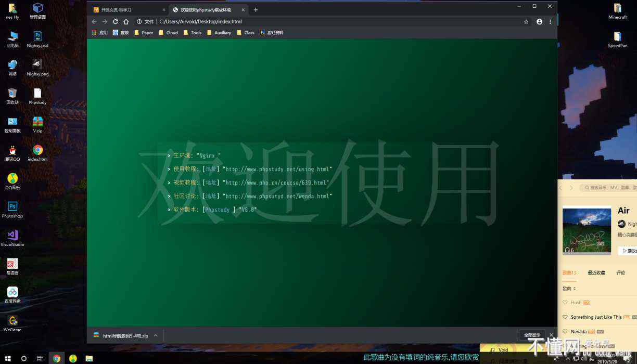Select the V.zip archive on desktop
The width and height of the screenshot is (637, 364).
[37, 125]
